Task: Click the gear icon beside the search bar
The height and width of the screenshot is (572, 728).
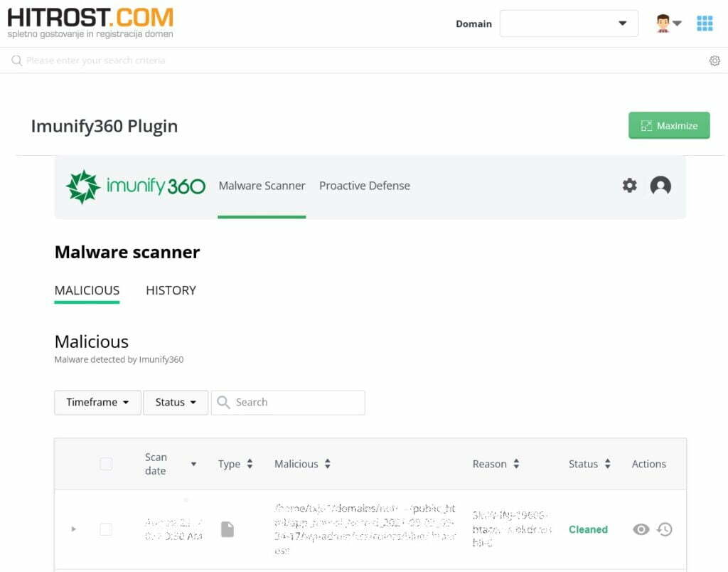Action: (x=714, y=60)
